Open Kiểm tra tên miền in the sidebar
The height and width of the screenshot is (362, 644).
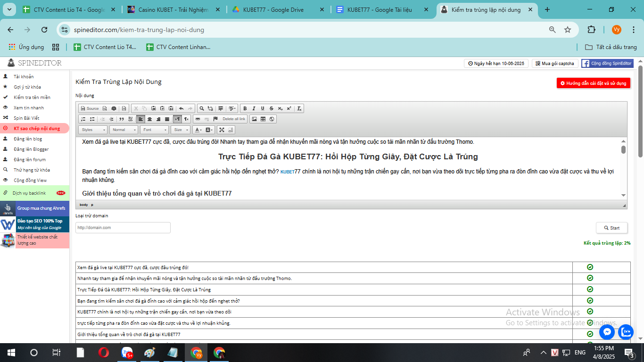pyautogui.click(x=32, y=97)
